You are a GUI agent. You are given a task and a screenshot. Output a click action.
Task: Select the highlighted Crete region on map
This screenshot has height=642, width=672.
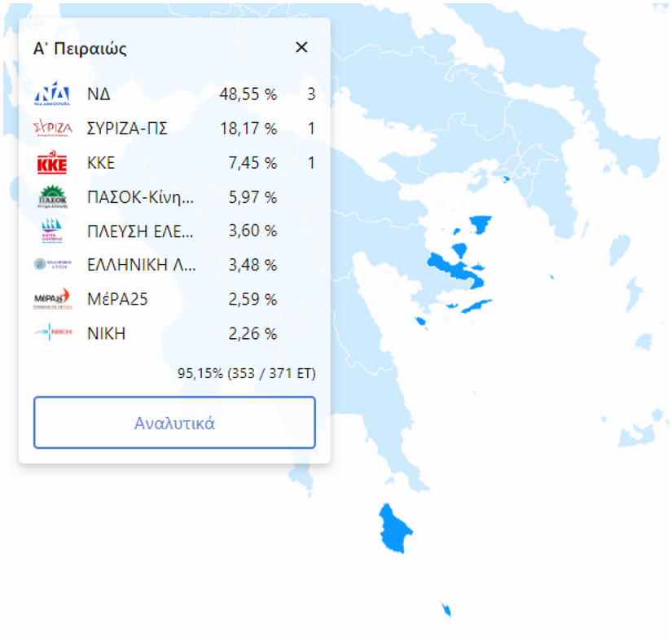pyautogui.click(x=394, y=530)
